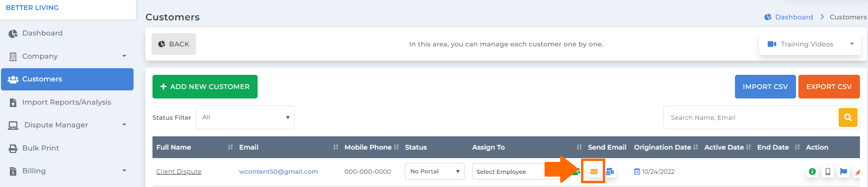Focus the Search Name, Email field
The width and height of the screenshot is (868, 187).
pyautogui.click(x=751, y=117)
